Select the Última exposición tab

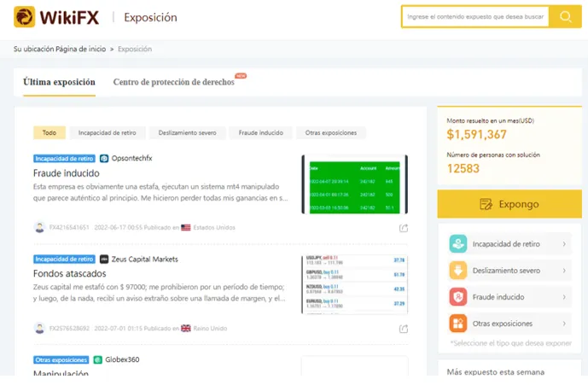(x=59, y=82)
